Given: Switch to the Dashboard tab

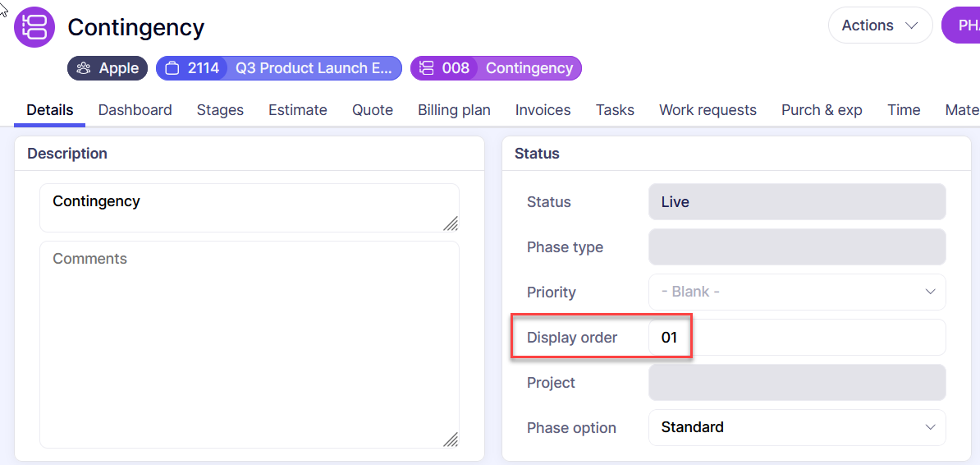Looking at the screenshot, I should pos(135,110).
